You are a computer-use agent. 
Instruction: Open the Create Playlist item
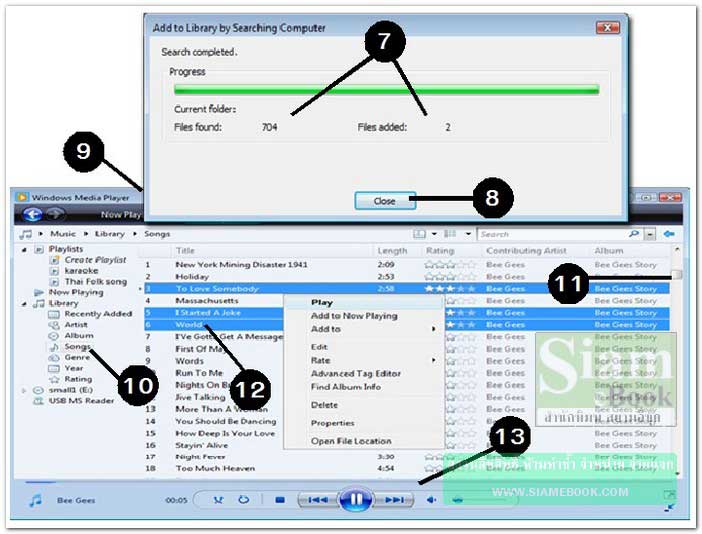tap(95, 260)
